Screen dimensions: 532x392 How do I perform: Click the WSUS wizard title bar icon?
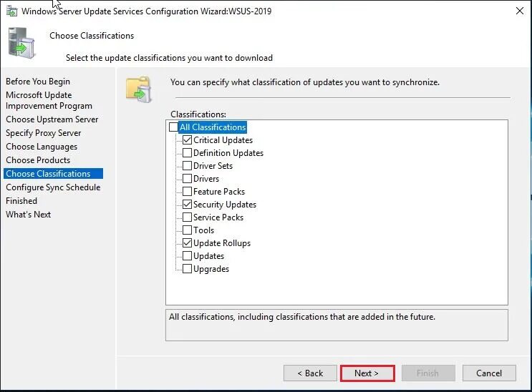[x=12, y=11]
